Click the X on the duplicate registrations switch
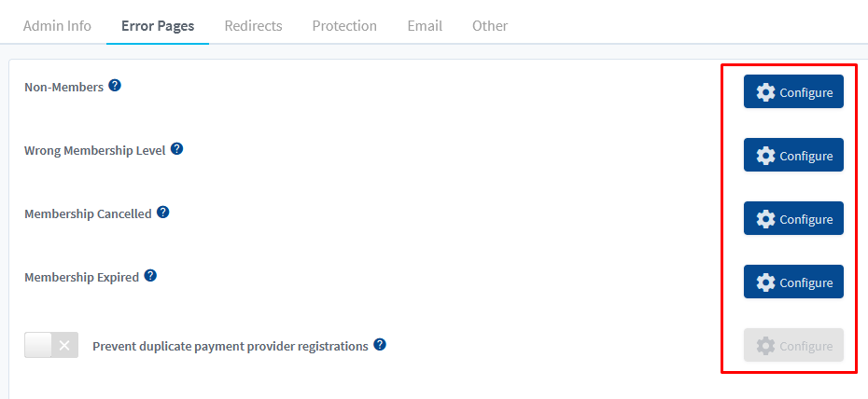This screenshot has height=399, width=868. (64, 345)
